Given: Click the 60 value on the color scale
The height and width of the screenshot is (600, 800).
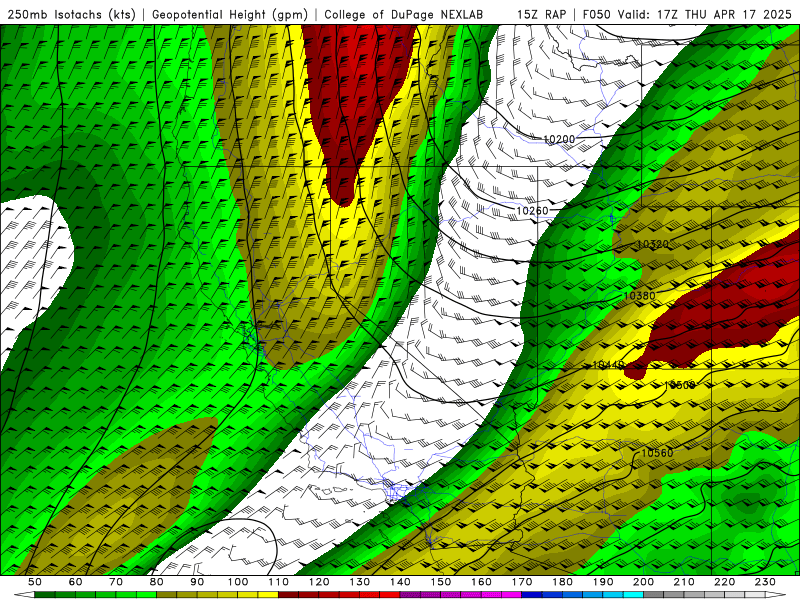Looking at the screenshot, I should (76, 582).
